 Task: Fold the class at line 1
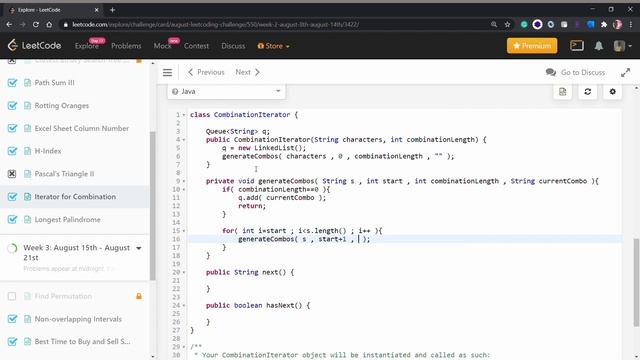[184, 115]
